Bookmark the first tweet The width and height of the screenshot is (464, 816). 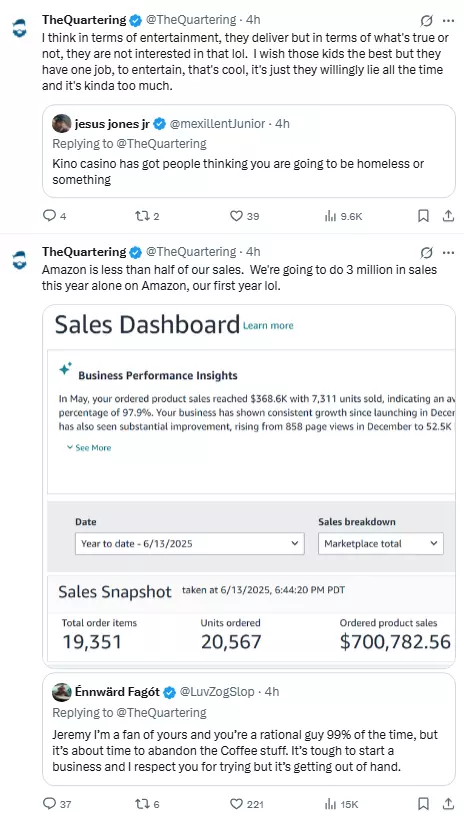tap(423, 216)
